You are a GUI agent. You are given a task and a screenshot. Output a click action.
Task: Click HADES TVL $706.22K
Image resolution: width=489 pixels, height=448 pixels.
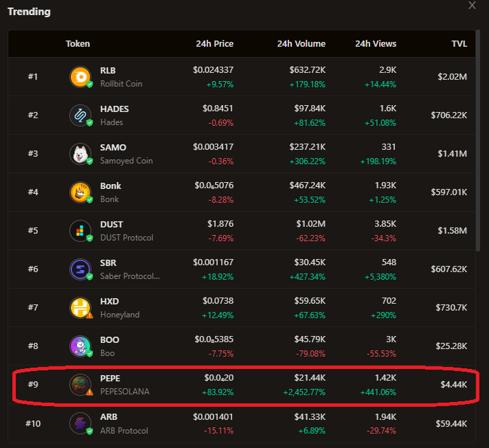tap(449, 115)
